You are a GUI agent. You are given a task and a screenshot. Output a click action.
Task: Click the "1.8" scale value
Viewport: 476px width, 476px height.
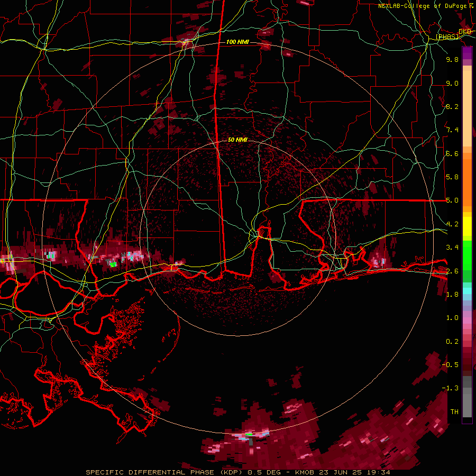pyautogui.click(x=452, y=295)
